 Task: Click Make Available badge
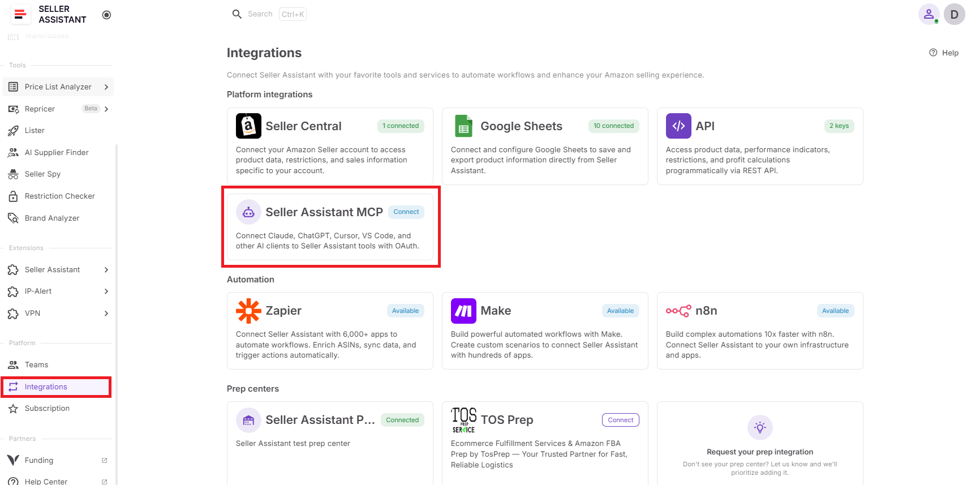coord(621,311)
